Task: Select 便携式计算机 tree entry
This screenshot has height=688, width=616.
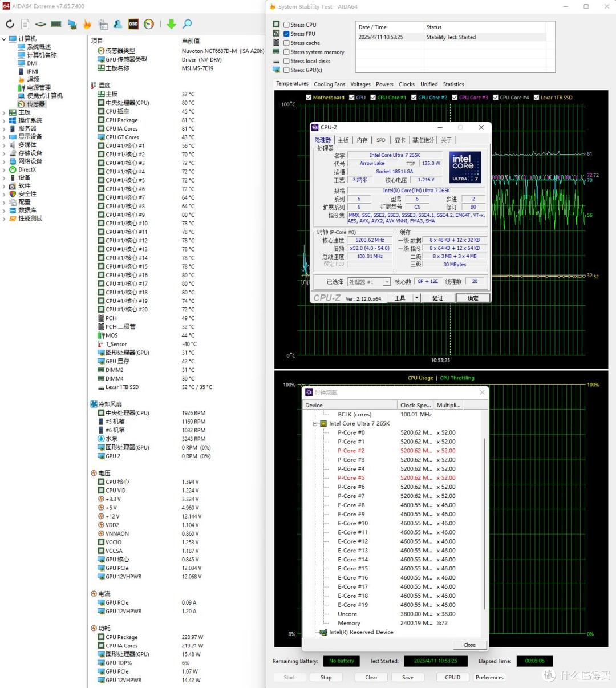Action: pyautogui.click(x=44, y=96)
